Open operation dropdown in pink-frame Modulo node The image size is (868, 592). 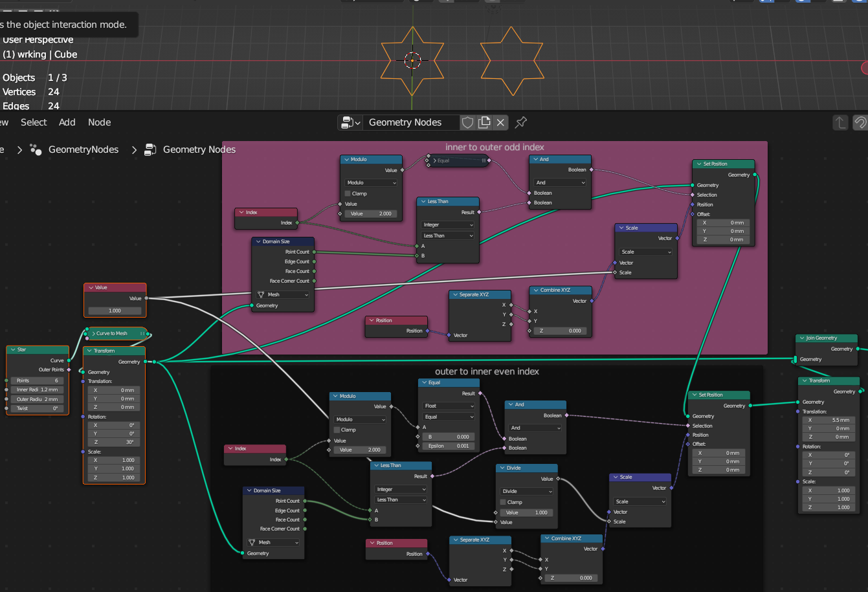[371, 182]
